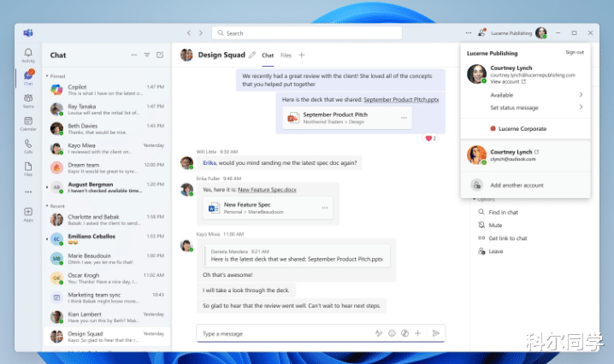The width and height of the screenshot is (614, 364).
Task: Go forward with the right arrow
Action: click(201, 32)
